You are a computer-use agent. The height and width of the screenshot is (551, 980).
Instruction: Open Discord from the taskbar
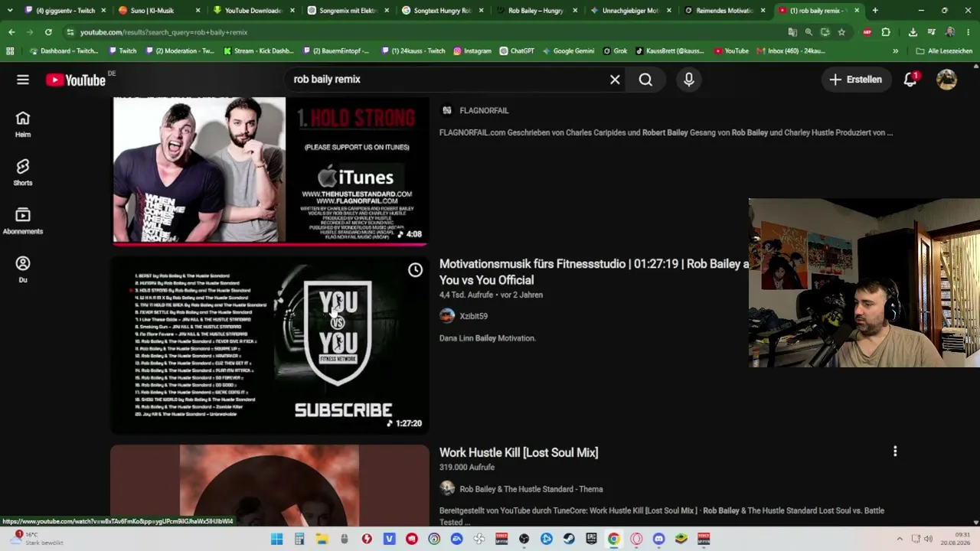click(659, 539)
